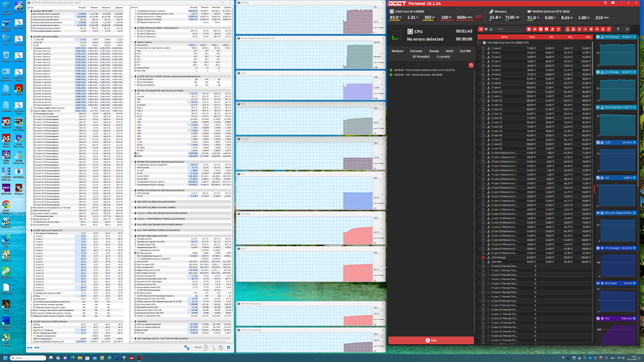This screenshot has height=362, width=644.
Task: Select the GPU Core Voltage graph header
Action: click(x=616, y=213)
